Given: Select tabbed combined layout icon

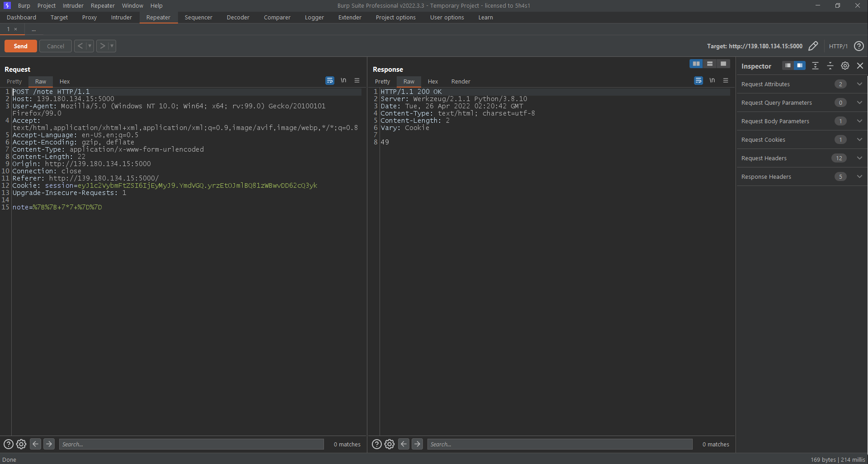Looking at the screenshot, I should pyautogui.click(x=723, y=64).
